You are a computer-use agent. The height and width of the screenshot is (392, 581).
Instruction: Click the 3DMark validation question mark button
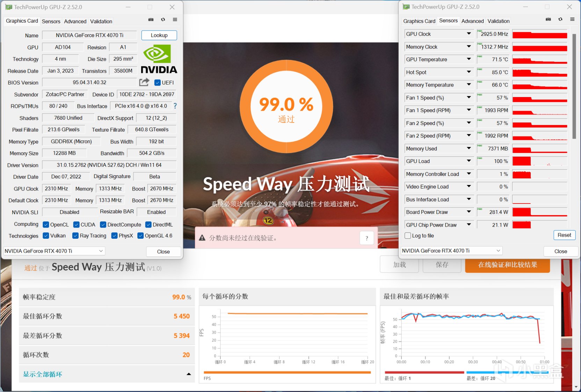(x=367, y=238)
